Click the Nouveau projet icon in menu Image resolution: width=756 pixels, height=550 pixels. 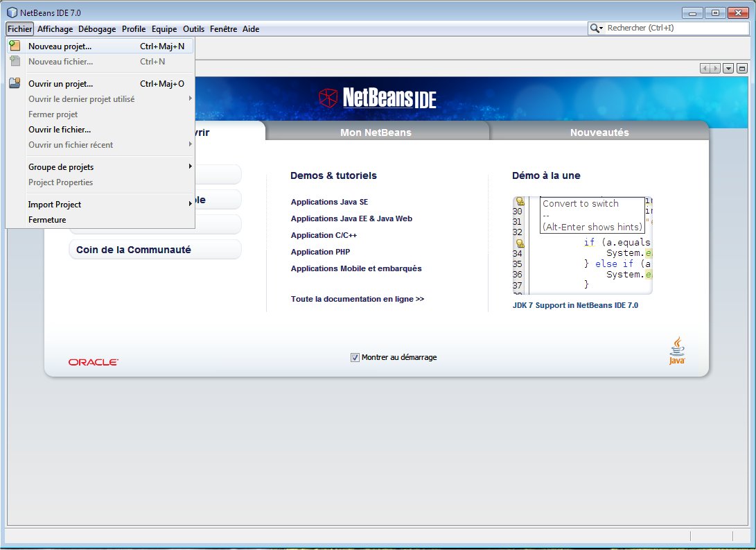coord(15,46)
